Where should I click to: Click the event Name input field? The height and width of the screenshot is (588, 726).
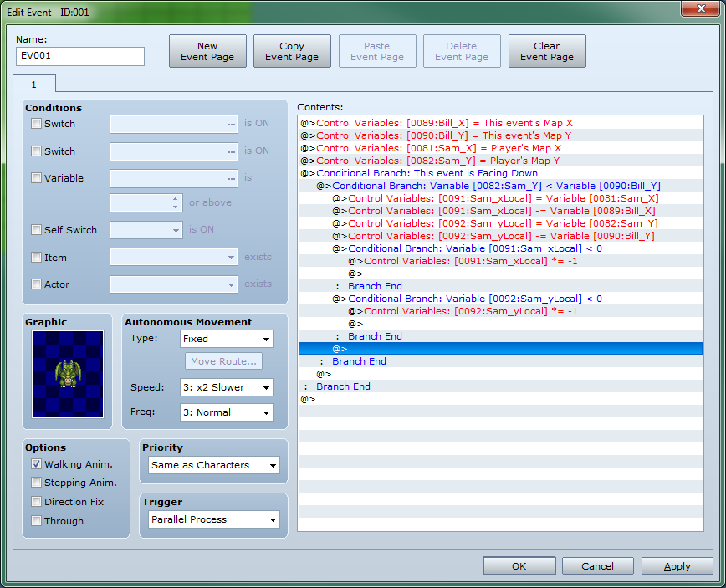(x=80, y=56)
